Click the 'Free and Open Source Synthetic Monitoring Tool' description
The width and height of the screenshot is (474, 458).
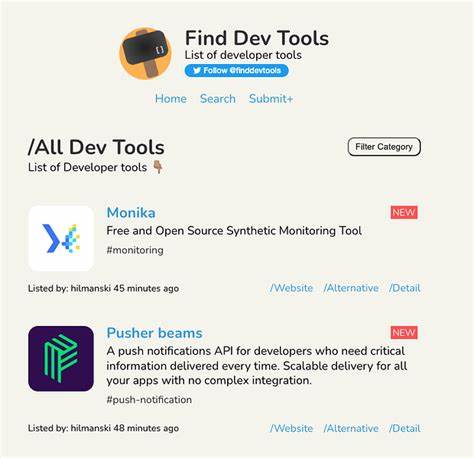click(234, 231)
